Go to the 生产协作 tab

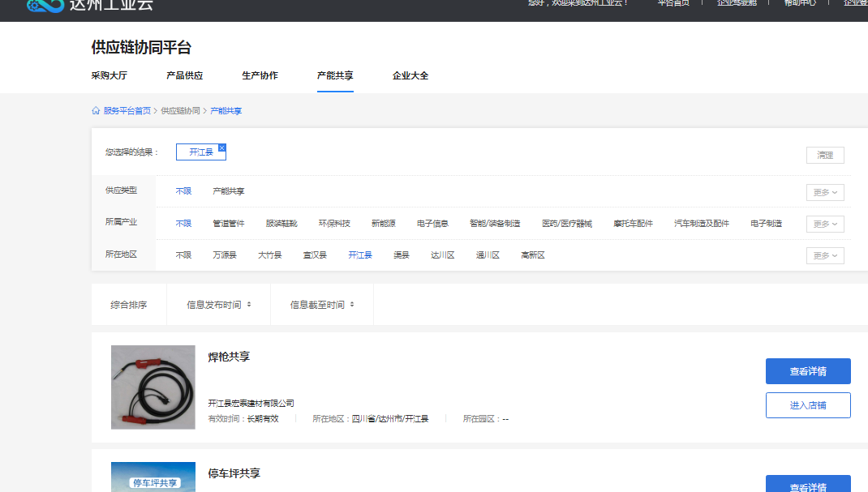pyautogui.click(x=260, y=75)
